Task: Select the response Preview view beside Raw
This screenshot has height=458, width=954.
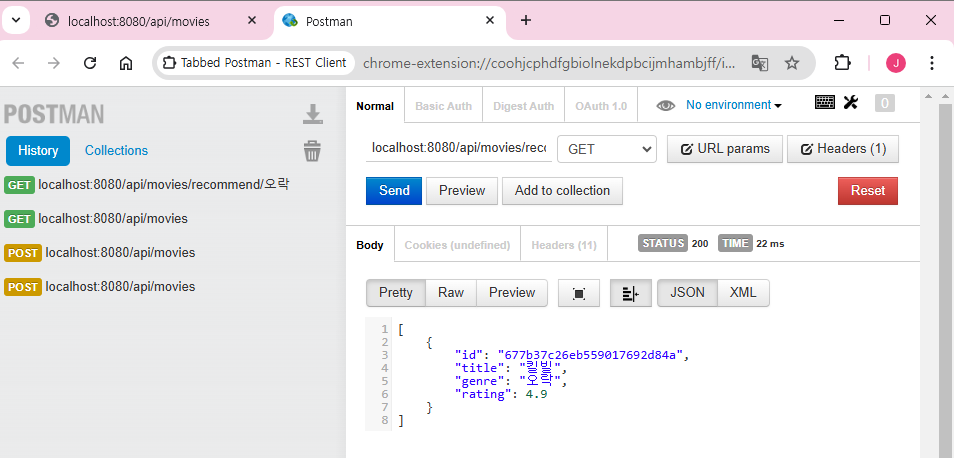Action: click(512, 293)
